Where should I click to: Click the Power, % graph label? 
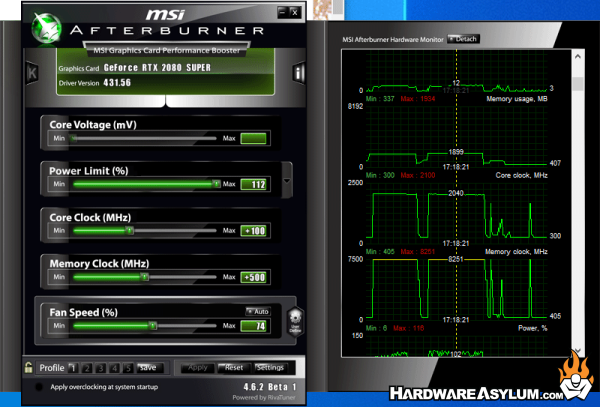(x=532, y=328)
